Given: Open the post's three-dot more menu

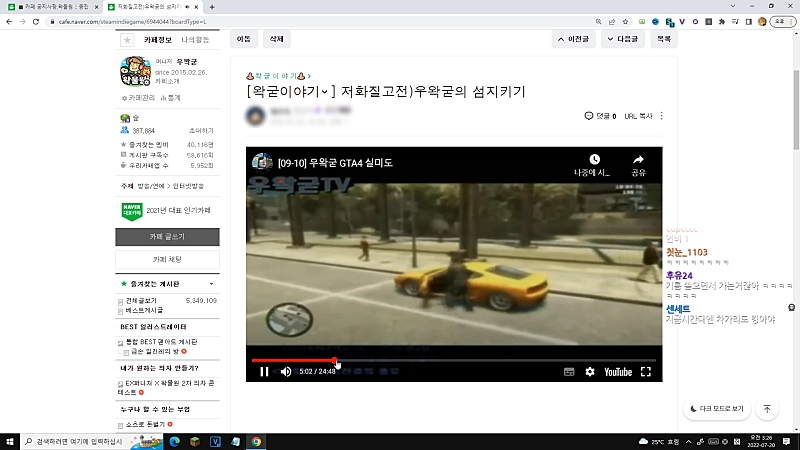Looking at the screenshot, I should tap(662, 116).
